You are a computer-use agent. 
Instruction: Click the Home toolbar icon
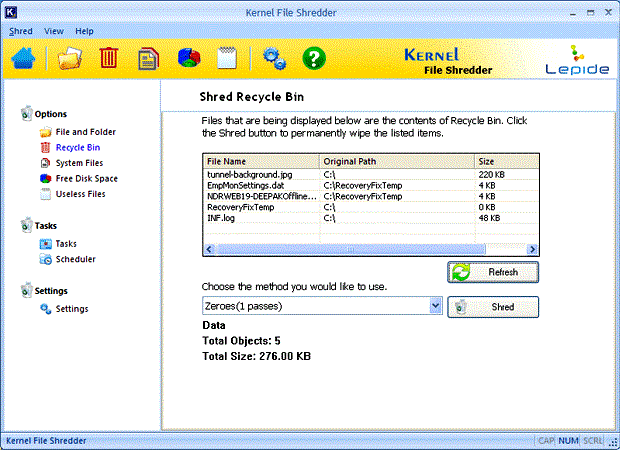pyautogui.click(x=23, y=58)
